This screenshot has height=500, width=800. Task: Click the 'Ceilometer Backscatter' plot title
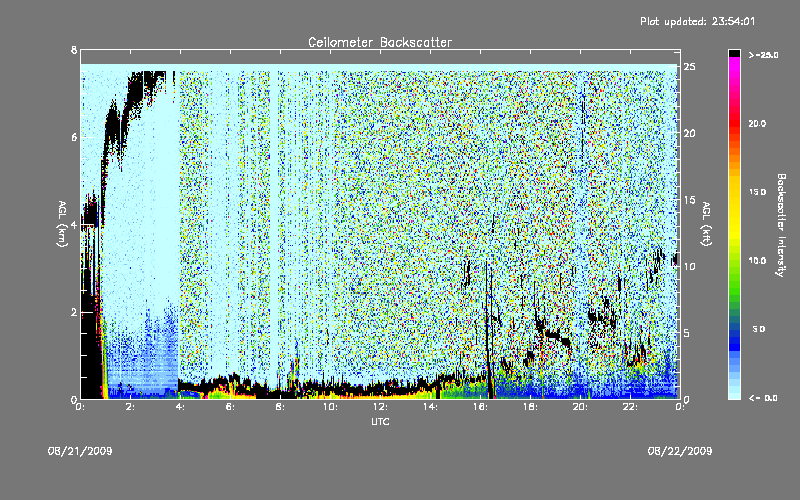380,42
